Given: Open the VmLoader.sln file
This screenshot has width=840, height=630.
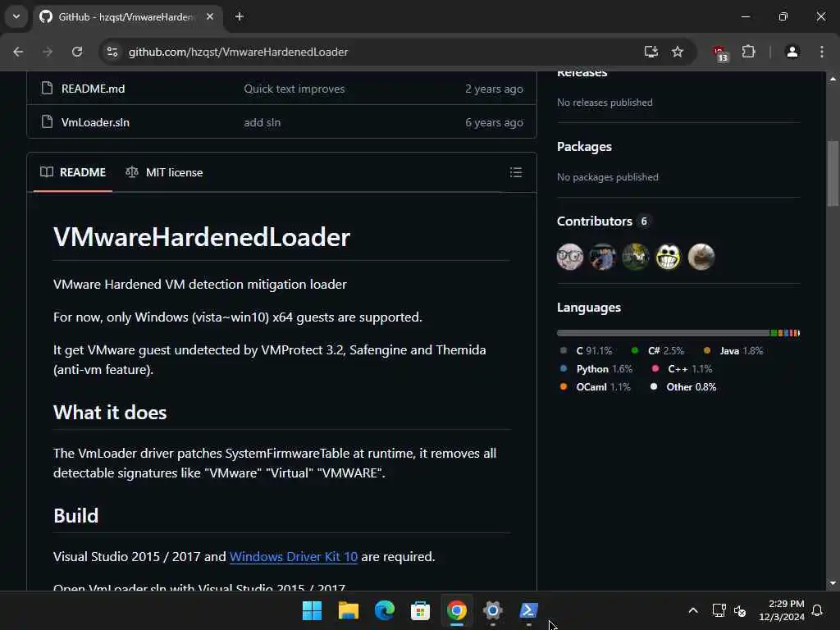Looking at the screenshot, I should point(95,123).
